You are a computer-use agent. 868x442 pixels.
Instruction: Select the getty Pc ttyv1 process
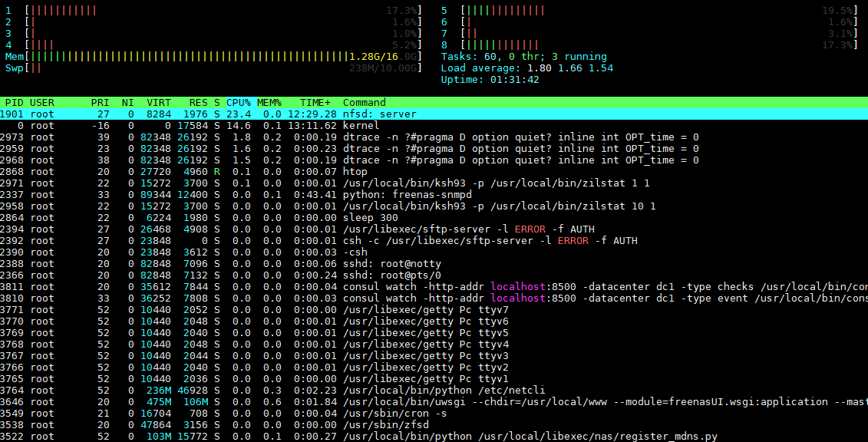(x=434, y=379)
